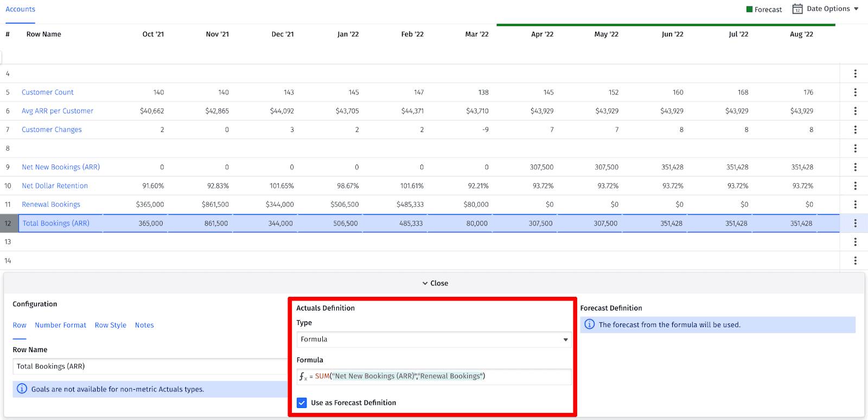This screenshot has width=868, height=420.
Task: Click the info icon in Forecast Definition notice
Action: pos(590,324)
